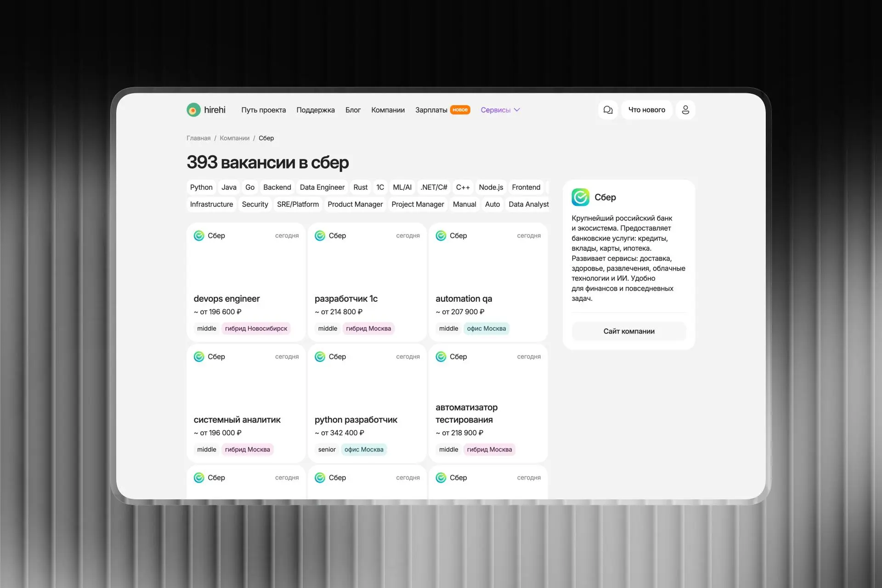882x588 pixels.
Task: Select the Rust filter tag
Action: pyautogui.click(x=361, y=187)
